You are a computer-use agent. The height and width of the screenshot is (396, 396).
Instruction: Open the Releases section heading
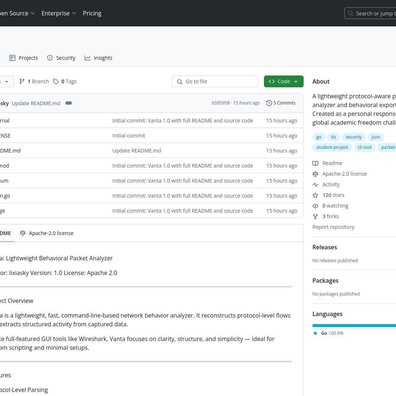[325, 247]
